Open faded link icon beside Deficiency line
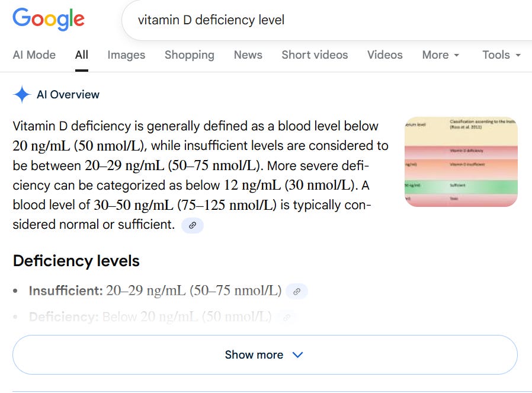This screenshot has width=532, height=393. (x=287, y=317)
